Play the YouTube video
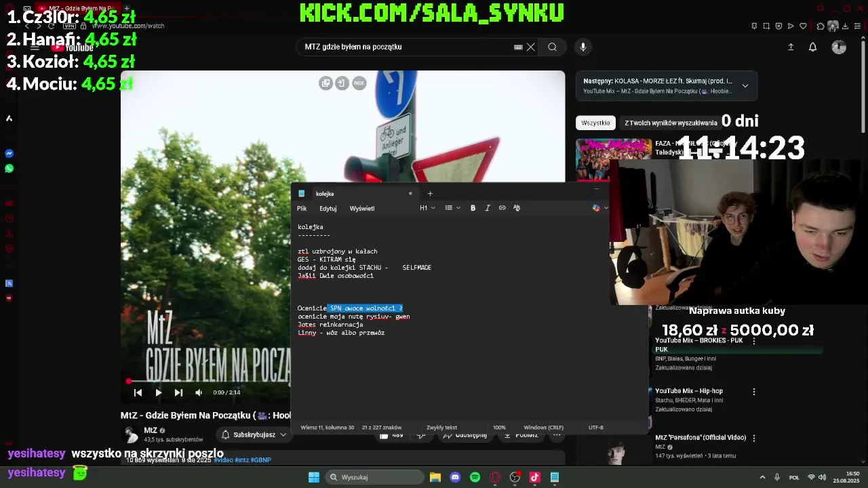Image resolution: width=868 pixels, height=488 pixels. 158,392
